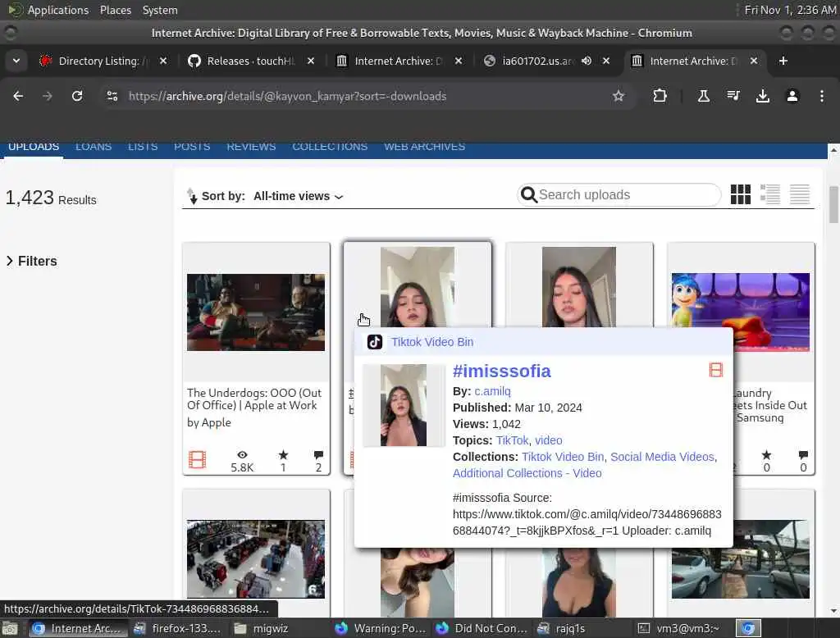The image size is (840, 638).
Task: Open the TikTok topic link
Action: pos(512,440)
